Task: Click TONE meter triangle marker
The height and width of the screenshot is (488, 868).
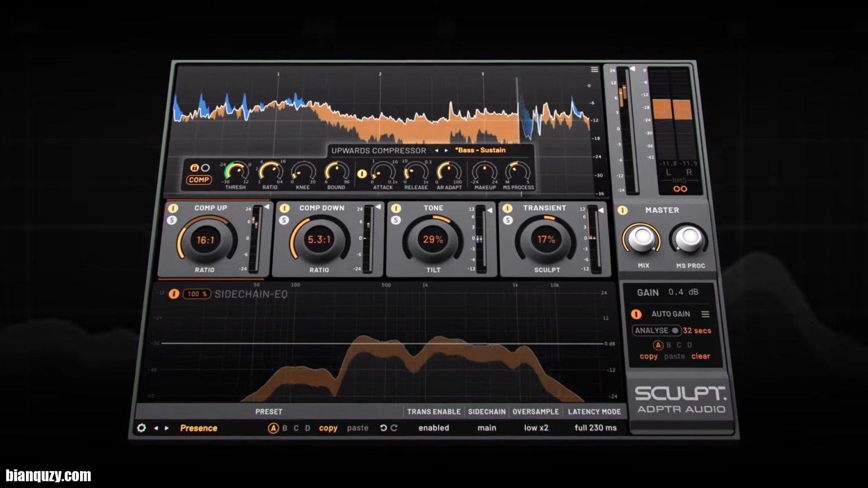Action: pos(490,210)
